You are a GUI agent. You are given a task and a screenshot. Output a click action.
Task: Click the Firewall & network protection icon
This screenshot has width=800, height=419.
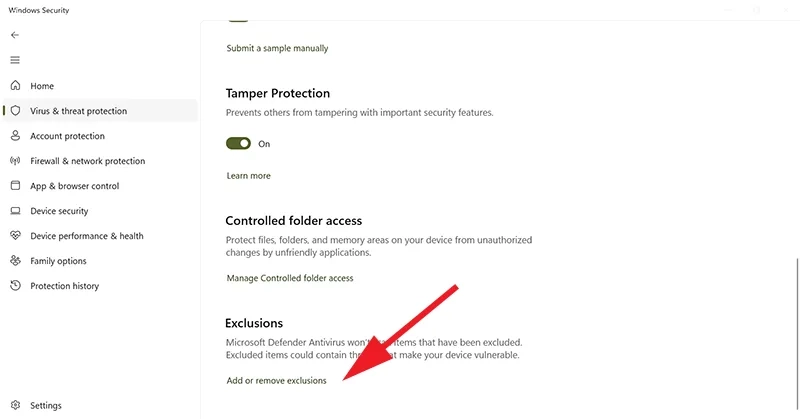point(16,161)
